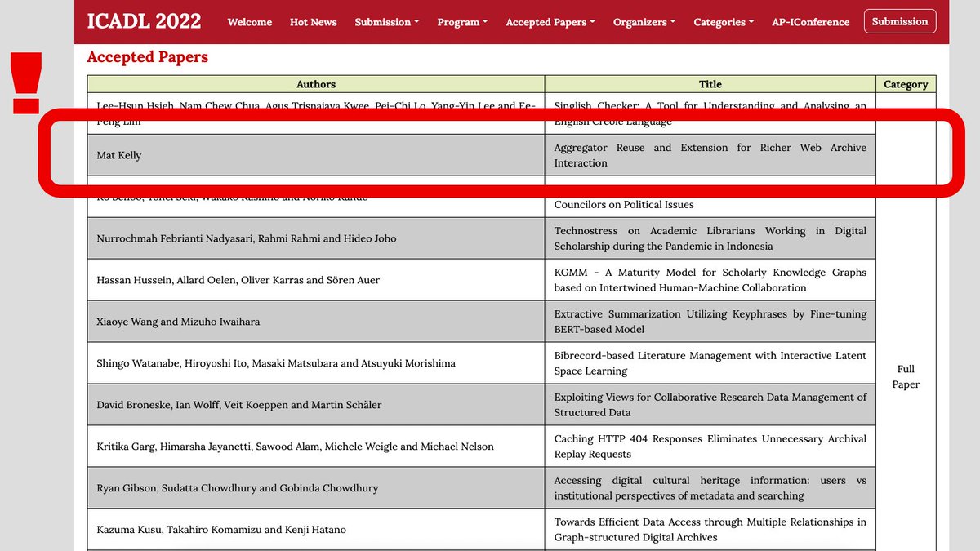980x551 pixels.
Task: Select the Hassan Hussein authors cell
Action: coord(316,280)
